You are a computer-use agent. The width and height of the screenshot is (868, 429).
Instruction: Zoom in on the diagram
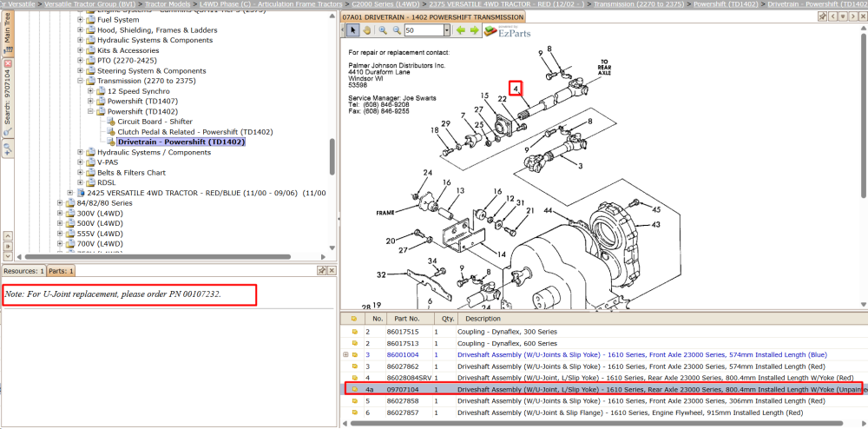click(383, 30)
